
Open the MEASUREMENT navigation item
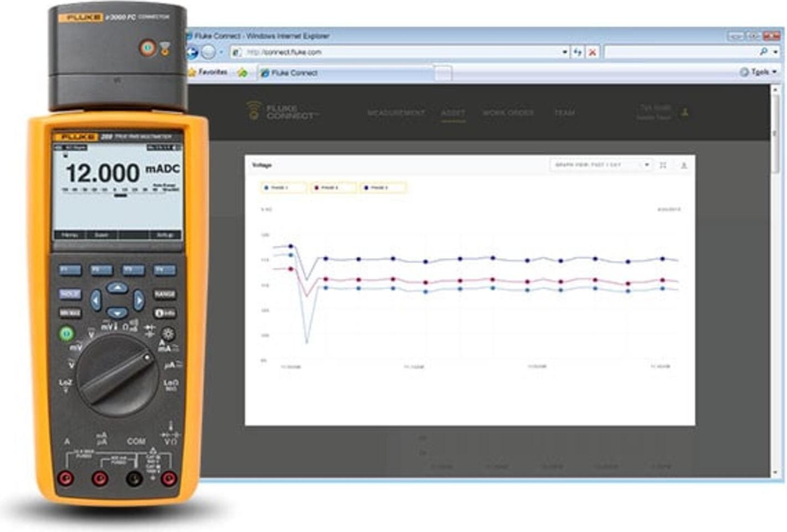[x=396, y=113]
